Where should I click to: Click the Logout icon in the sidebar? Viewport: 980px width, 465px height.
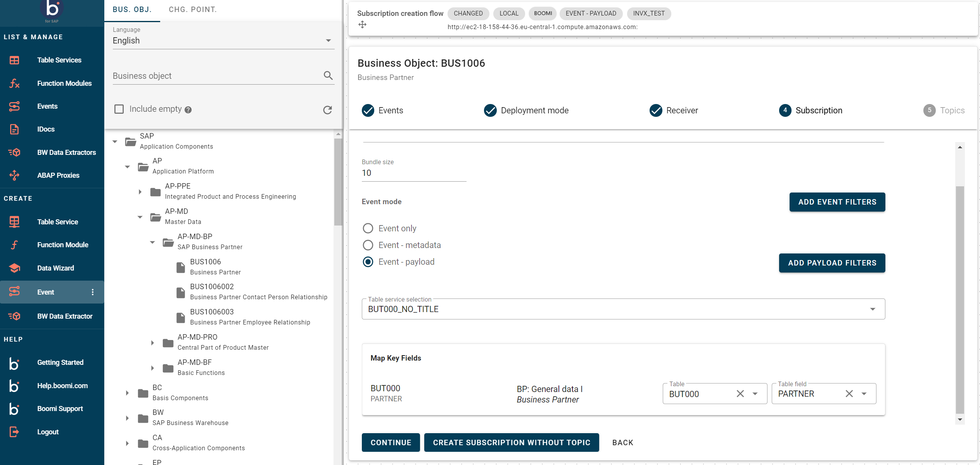click(x=14, y=432)
